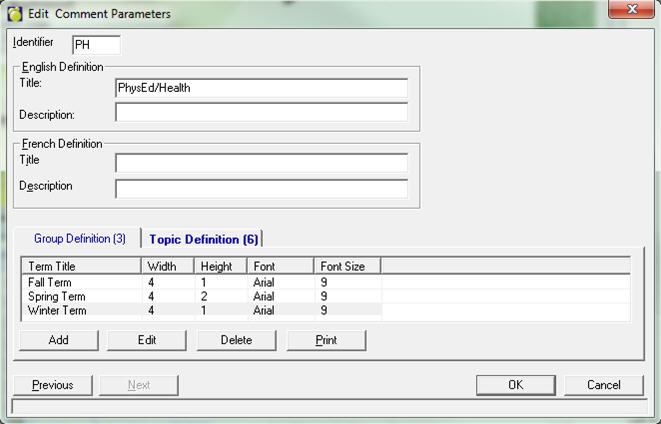
Task: Confirm changes with the OK button
Action: (515, 385)
